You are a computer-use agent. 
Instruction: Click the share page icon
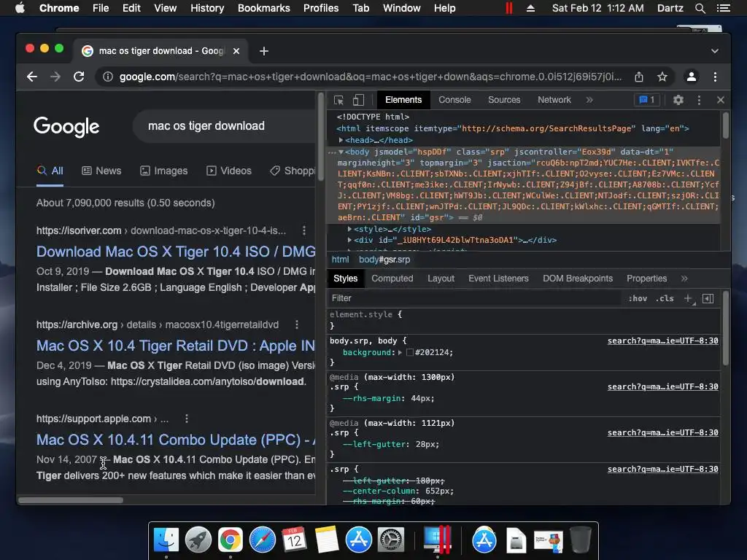(x=639, y=77)
